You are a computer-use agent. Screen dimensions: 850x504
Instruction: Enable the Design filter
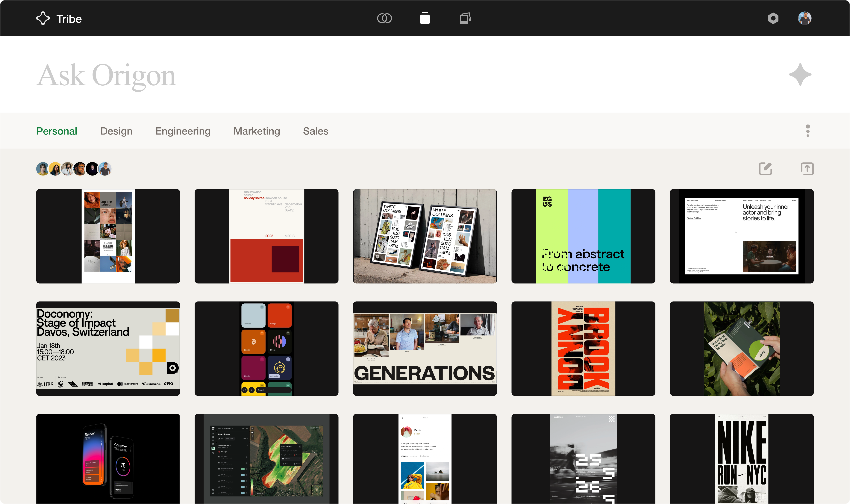click(x=116, y=131)
